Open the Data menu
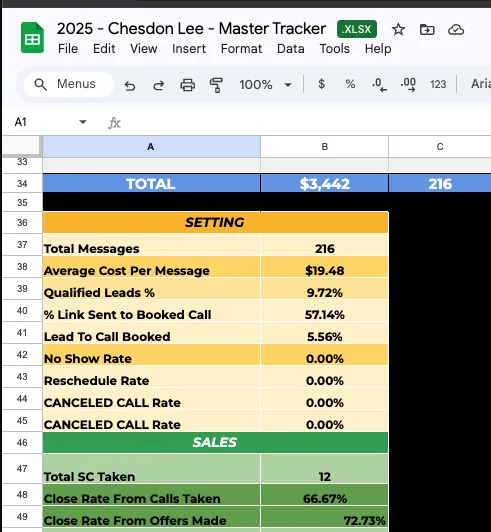Image resolution: width=491 pixels, height=532 pixels. coord(290,49)
